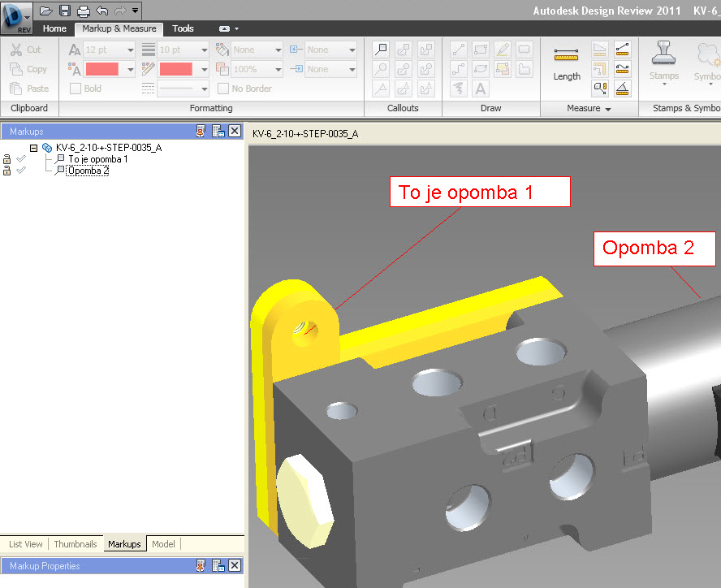Click the Opomba 2 callout label
721x588 pixels.
pos(654,249)
